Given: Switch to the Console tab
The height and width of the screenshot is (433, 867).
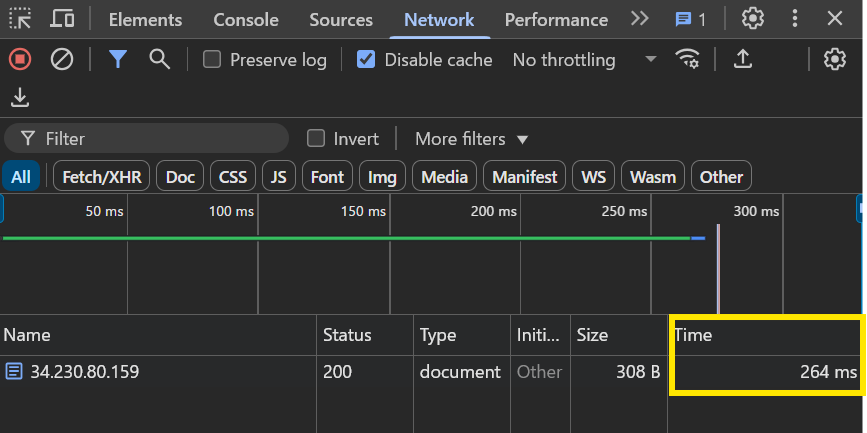Looking at the screenshot, I should pos(246,20).
